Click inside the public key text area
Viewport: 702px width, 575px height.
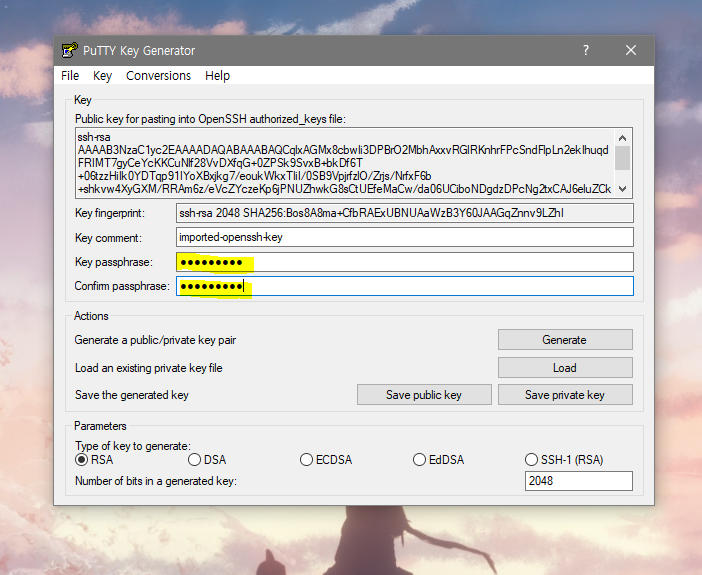pyautogui.click(x=345, y=163)
